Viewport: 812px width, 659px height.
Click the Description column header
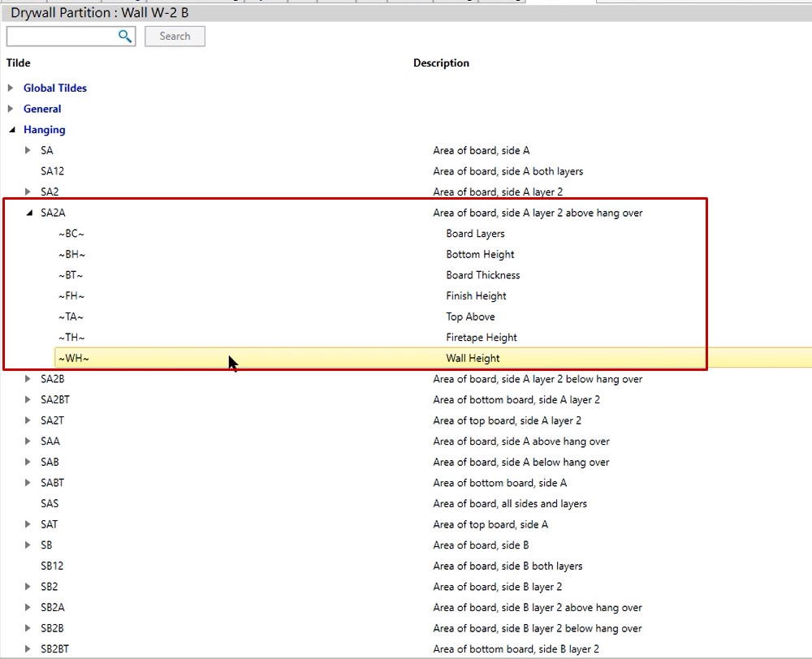pos(441,63)
